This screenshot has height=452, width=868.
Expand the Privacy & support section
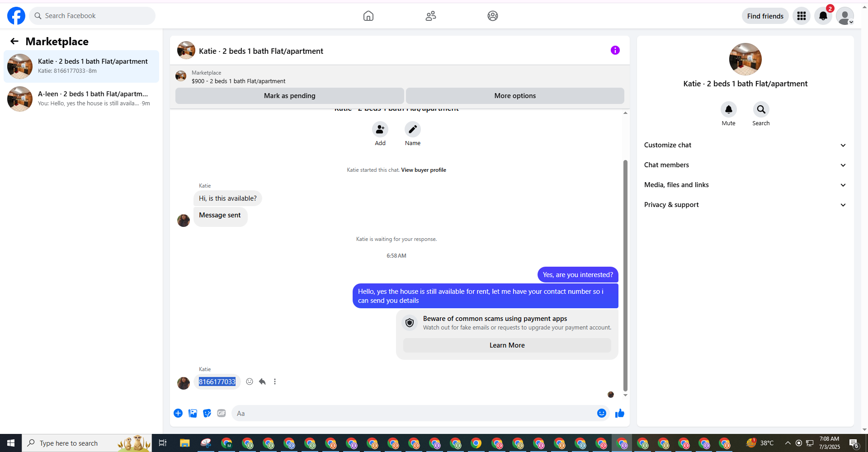745,205
